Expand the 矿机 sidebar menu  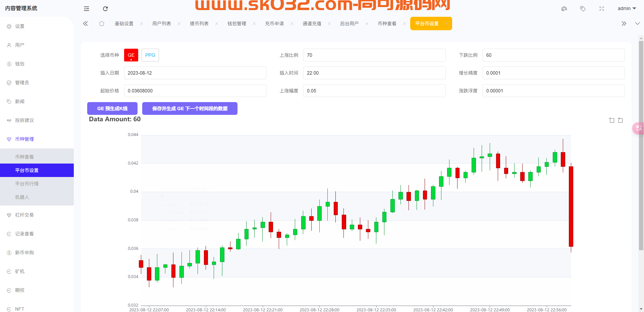37,271
